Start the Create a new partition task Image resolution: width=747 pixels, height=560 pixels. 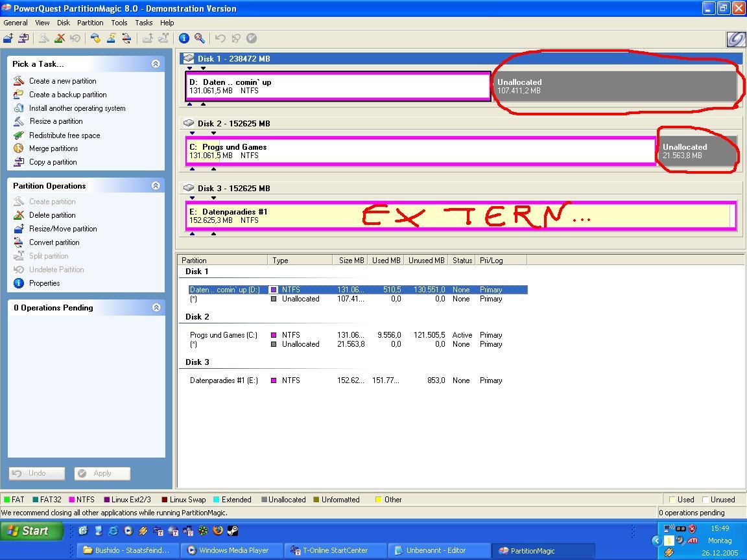tap(62, 81)
